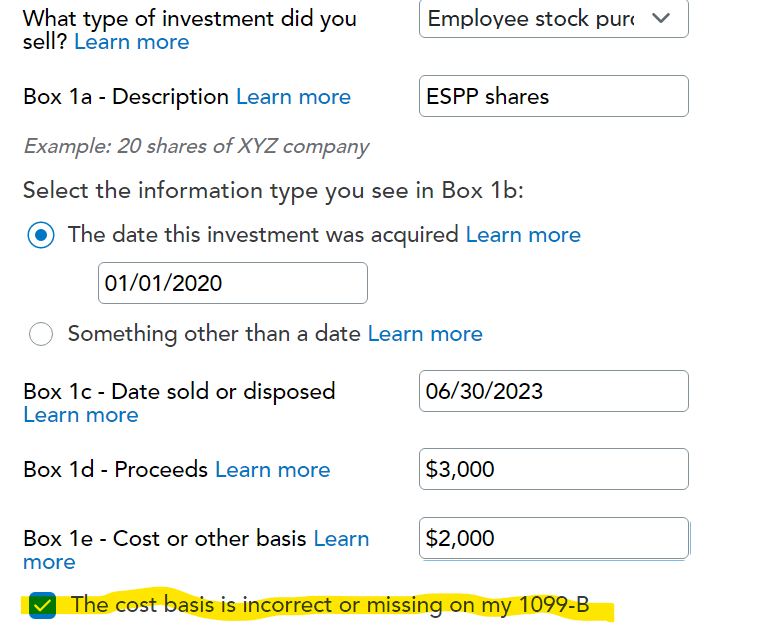775x640 pixels.
Task: Choose Something other than a date option
Action: (42, 334)
